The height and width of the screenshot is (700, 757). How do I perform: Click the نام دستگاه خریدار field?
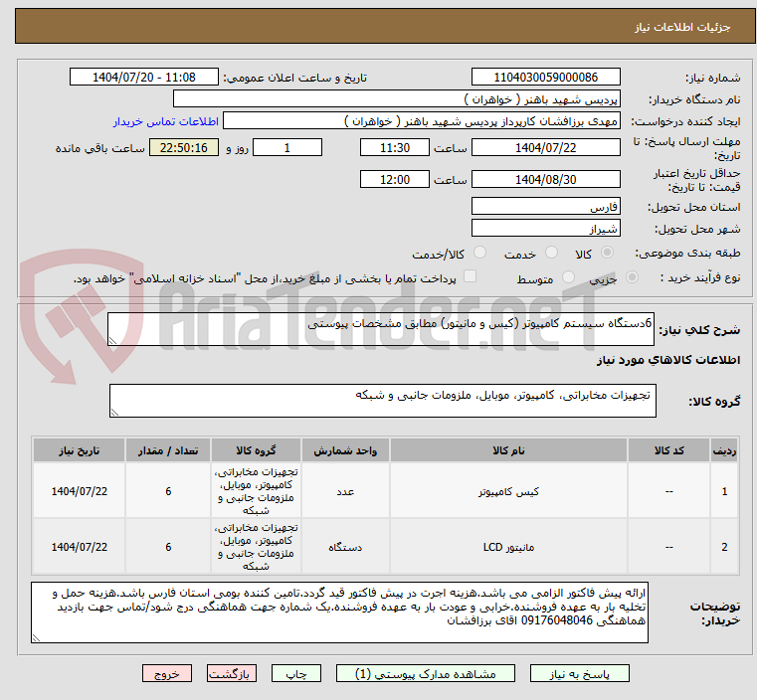396,99
